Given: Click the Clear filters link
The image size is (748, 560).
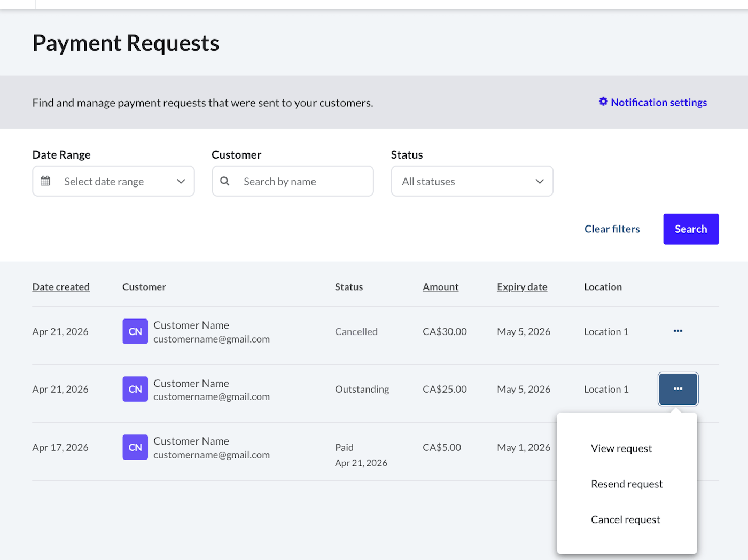Looking at the screenshot, I should 612,229.
